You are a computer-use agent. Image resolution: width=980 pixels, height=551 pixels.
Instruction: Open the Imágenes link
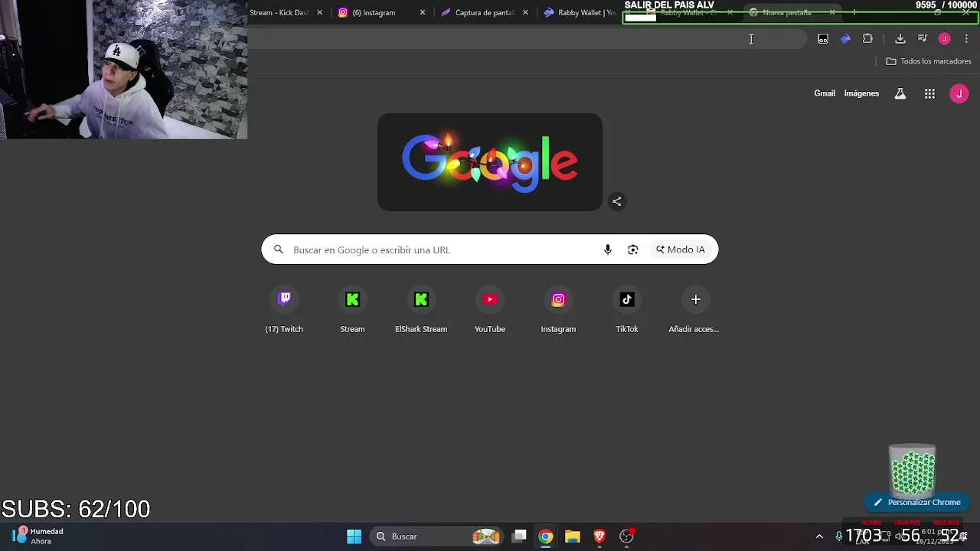click(861, 93)
